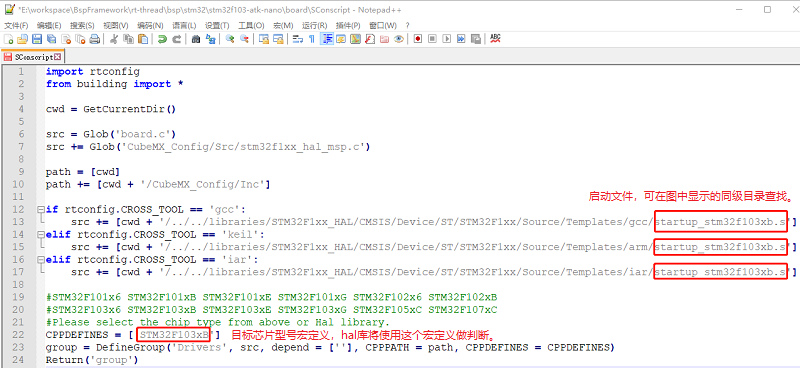Viewport: 800px width, 368px height.
Task: Collapse the fold marker at line 12
Action: point(40,209)
